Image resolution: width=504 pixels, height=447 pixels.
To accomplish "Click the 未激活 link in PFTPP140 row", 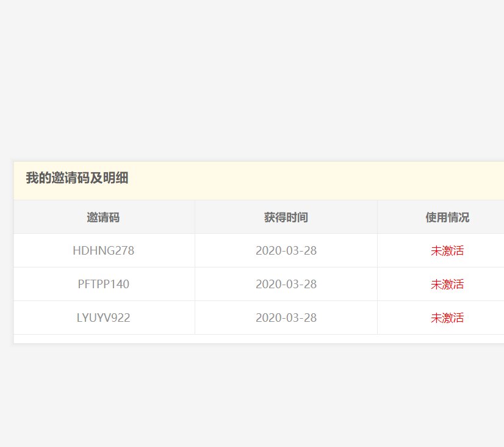I will tap(448, 284).
